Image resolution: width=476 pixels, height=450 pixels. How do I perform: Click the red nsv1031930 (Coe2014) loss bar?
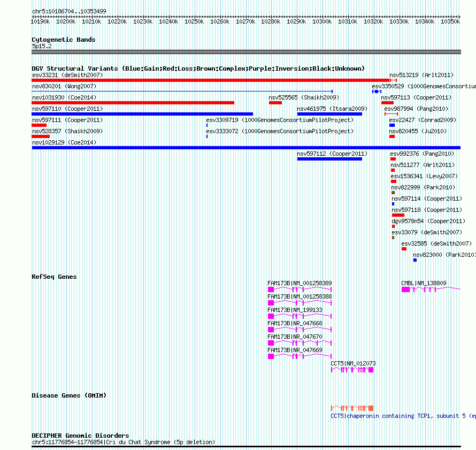pyautogui.click(x=133, y=103)
